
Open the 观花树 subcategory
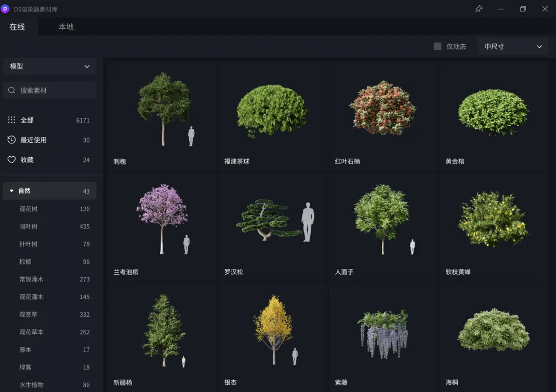click(x=29, y=209)
